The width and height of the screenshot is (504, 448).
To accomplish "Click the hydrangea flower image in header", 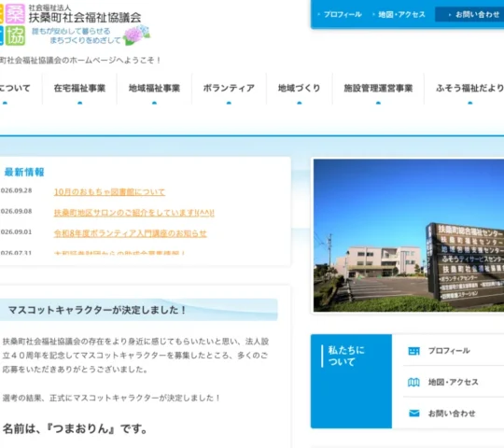I will tap(136, 35).
